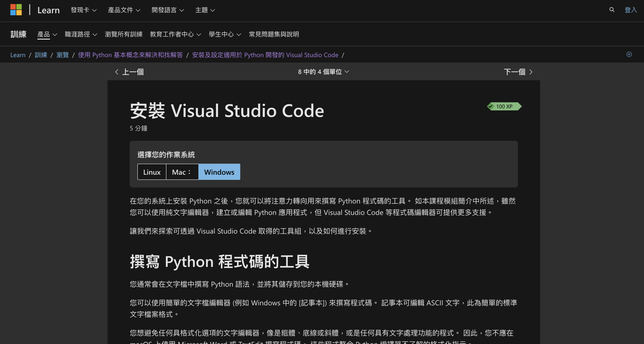Image resolution: width=644 pixels, height=344 pixels.
Task: Go to next unit with 下一個
Action: coord(518,72)
